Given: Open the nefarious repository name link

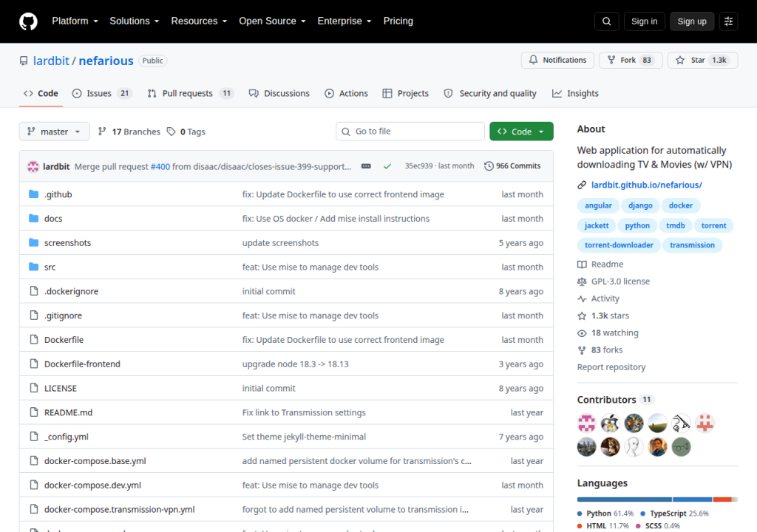Looking at the screenshot, I should point(106,61).
